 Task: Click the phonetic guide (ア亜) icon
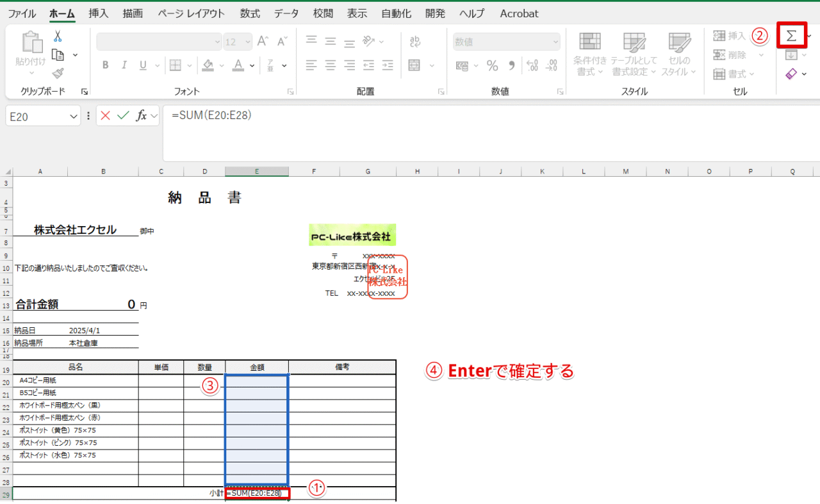point(270,65)
